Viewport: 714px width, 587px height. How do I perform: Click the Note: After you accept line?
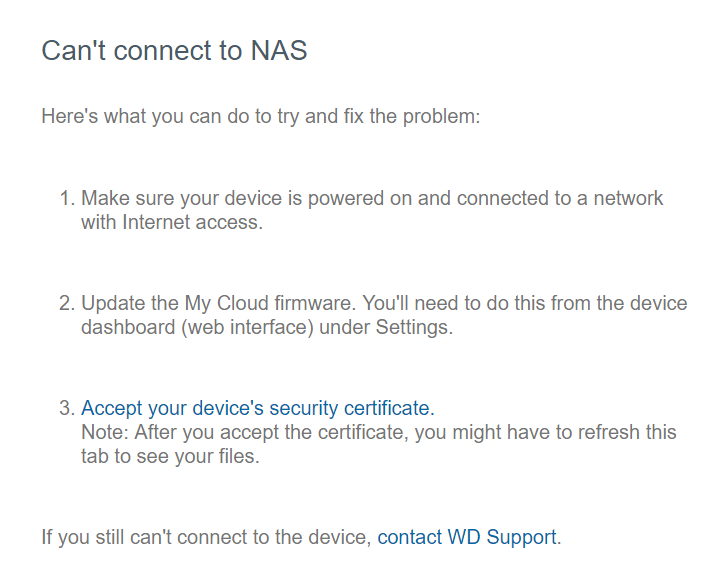[379, 432]
